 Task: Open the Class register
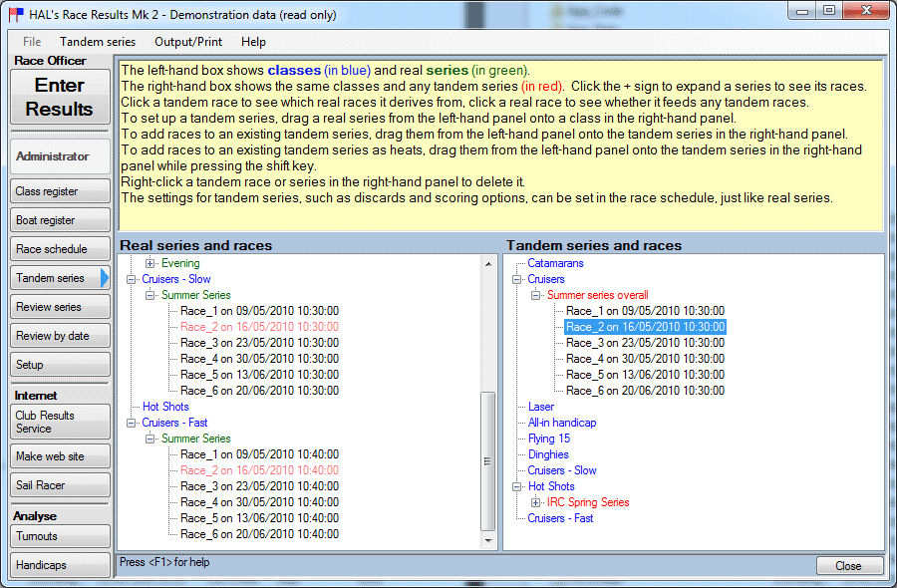point(60,191)
